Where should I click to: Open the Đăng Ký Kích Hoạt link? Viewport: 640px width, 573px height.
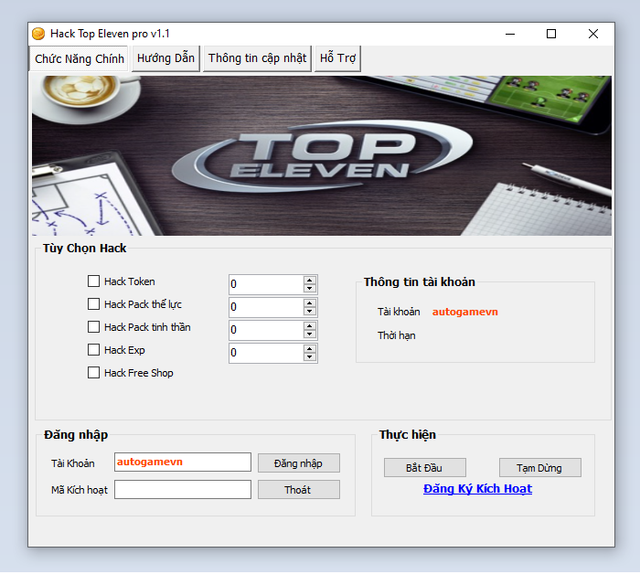point(477,489)
